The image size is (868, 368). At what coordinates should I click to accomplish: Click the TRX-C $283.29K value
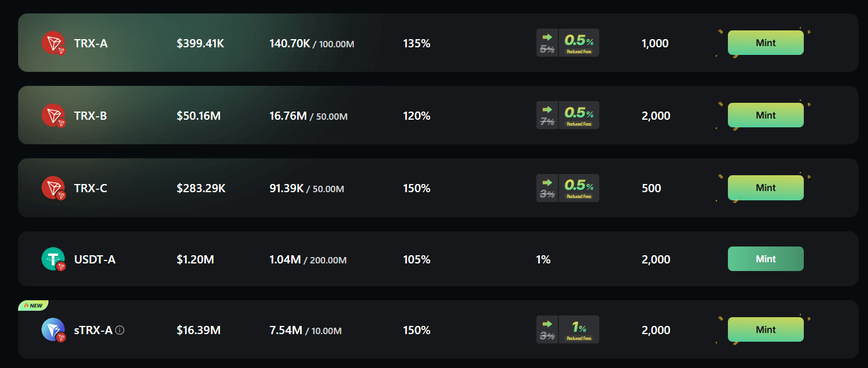pos(201,188)
